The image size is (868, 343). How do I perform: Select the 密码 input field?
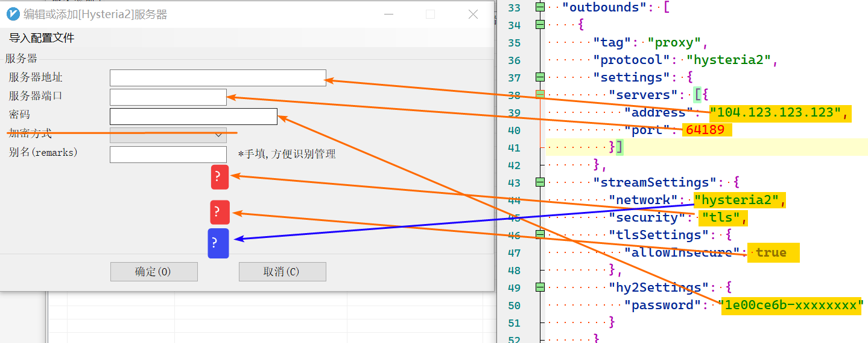(x=193, y=117)
